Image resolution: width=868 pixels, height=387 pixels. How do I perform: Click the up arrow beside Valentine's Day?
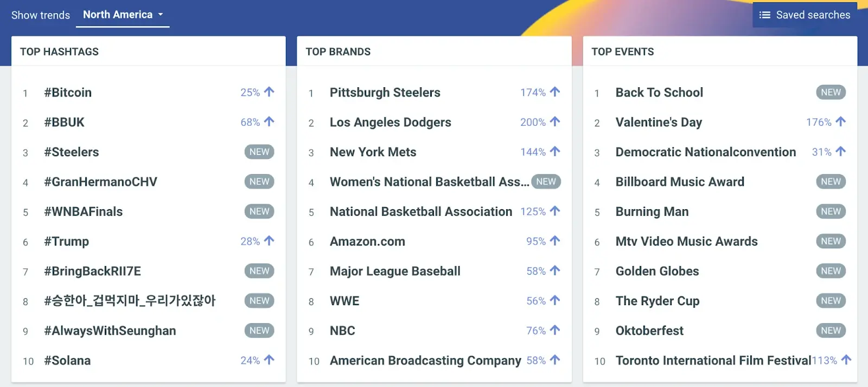(x=840, y=122)
